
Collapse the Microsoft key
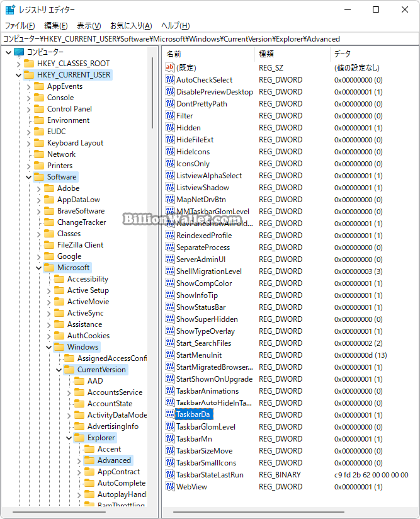(38, 268)
